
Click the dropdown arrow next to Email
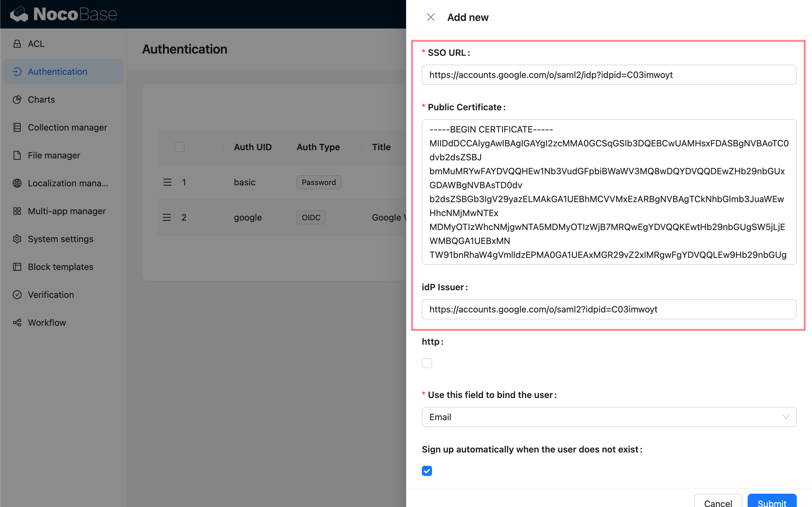[x=785, y=417]
